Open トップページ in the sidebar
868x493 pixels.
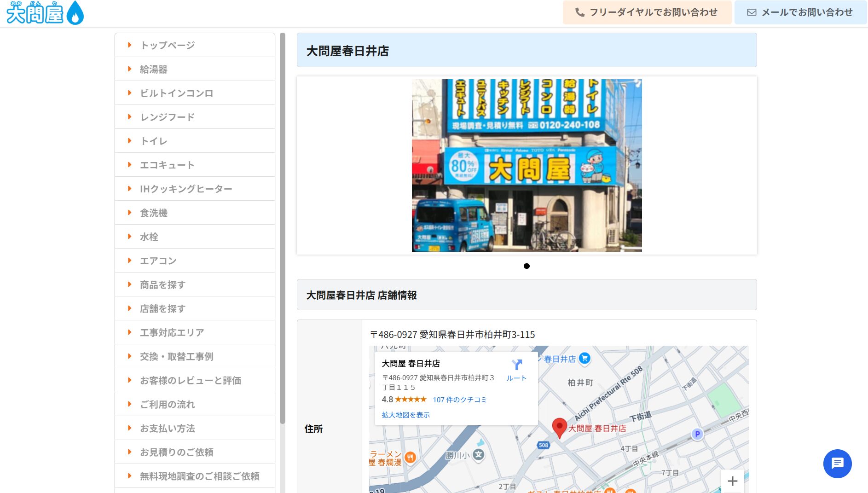[195, 45]
